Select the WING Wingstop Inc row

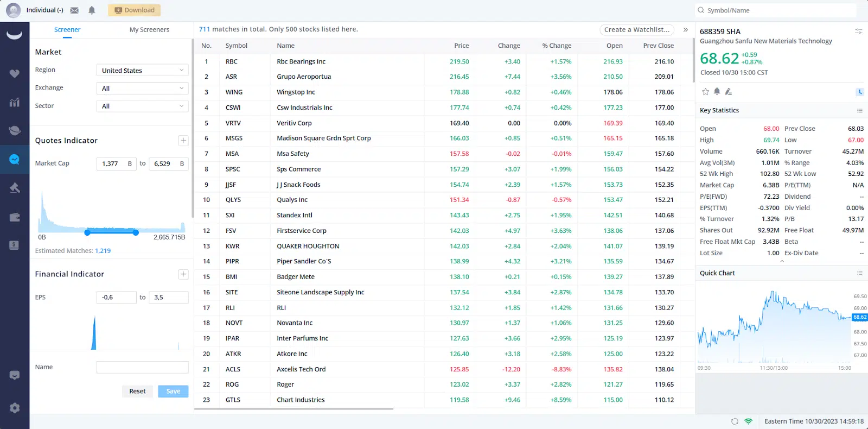443,92
